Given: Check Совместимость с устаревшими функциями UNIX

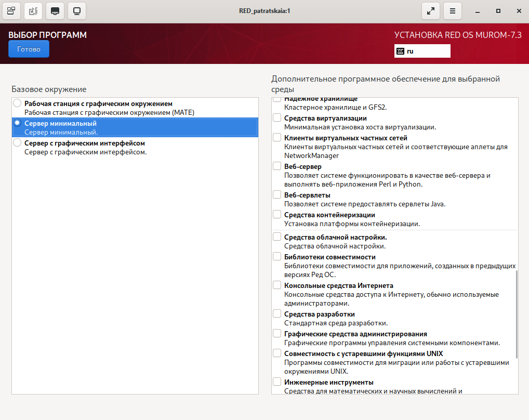Looking at the screenshot, I should coord(277,353).
